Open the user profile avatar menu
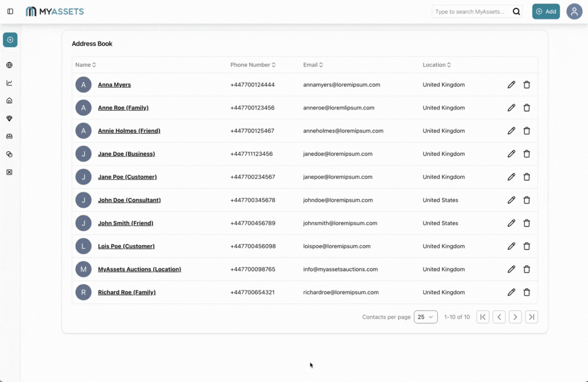The width and height of the screenshot is (588, 382). click(x=574, y=11)
